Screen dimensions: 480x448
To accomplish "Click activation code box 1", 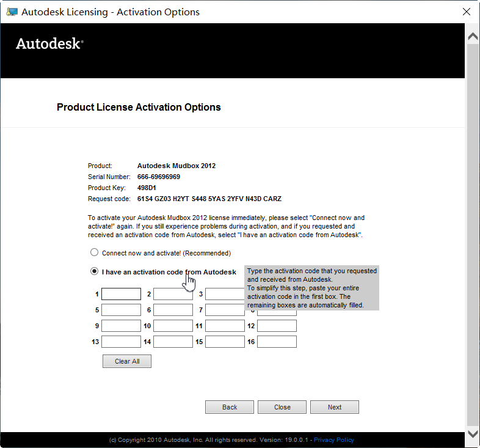I will point(122,294).
